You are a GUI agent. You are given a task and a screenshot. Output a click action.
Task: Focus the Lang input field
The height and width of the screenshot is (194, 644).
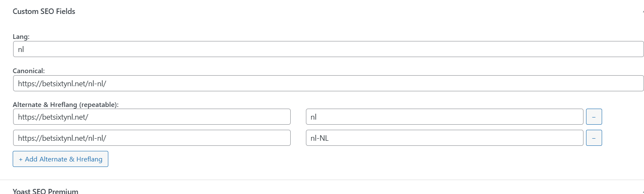328,49
